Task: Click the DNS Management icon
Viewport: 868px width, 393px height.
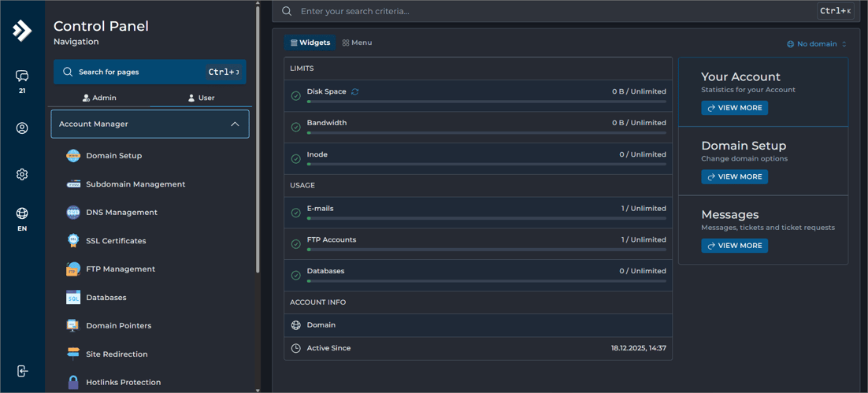Action: pos(73,213)
